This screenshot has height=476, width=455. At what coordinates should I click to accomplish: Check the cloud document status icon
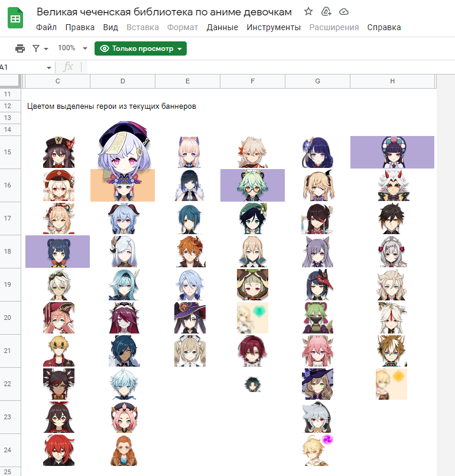point(344,12)
